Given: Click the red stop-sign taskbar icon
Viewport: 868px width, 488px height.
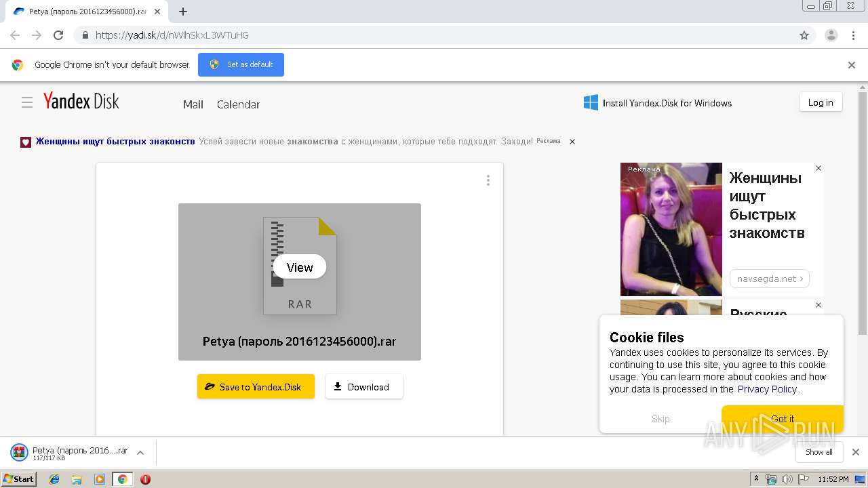Looking at the screenshot, I should (x=145, y=479).
